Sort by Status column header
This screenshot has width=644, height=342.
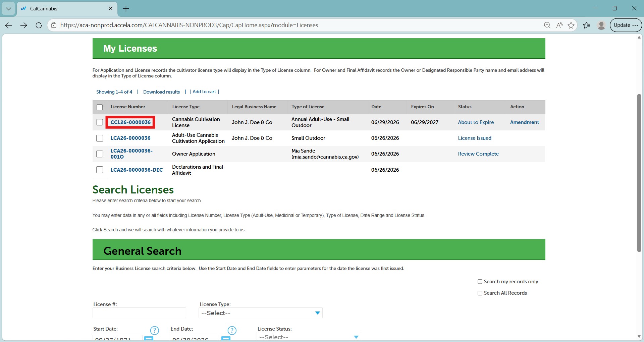[x=465, y=107]
